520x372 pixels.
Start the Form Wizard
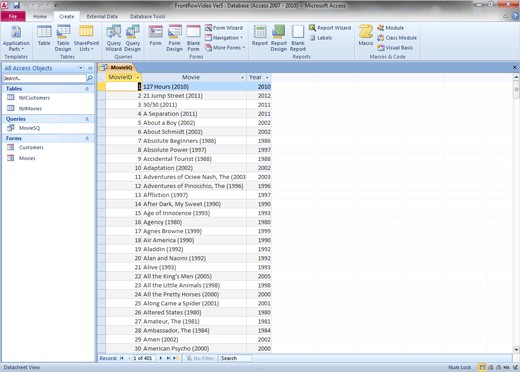(224, 28)
